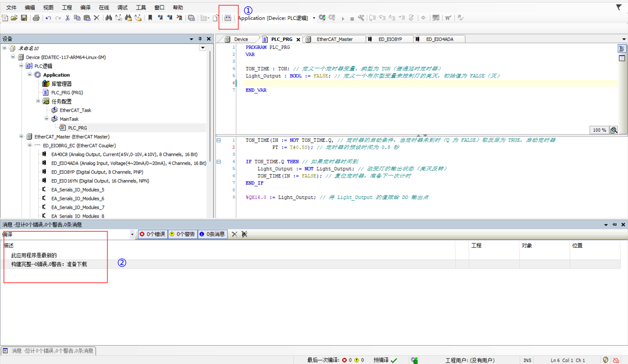Click the Stop square button in toolbar
This screenshot has height=364, width=628.
(352, 19)
